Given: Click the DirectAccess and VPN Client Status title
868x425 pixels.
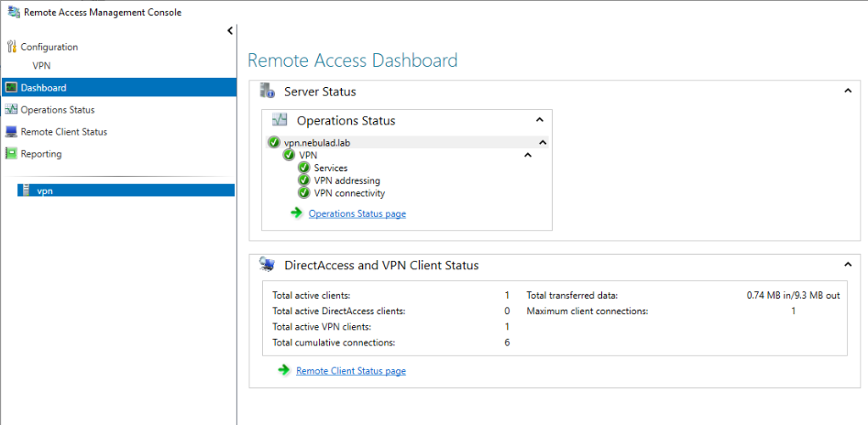Looking at the screenshot, I should (x=381, y=265).
